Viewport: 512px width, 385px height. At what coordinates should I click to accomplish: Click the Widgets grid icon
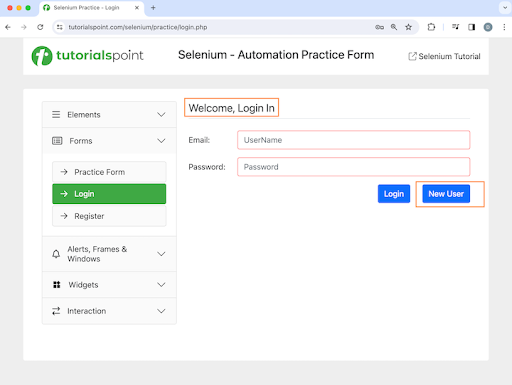[x=57, y=285]
